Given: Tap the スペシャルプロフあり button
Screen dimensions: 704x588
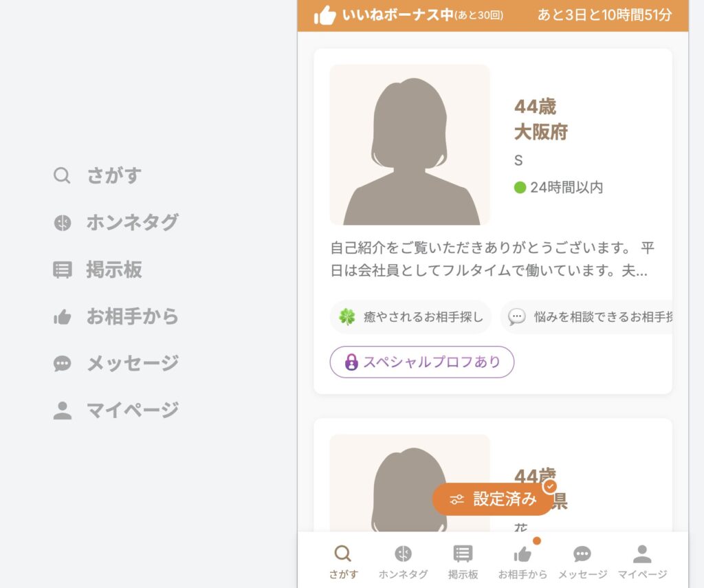Looking at the screenshot, I should pyautogui.click(x=421, y=362).
